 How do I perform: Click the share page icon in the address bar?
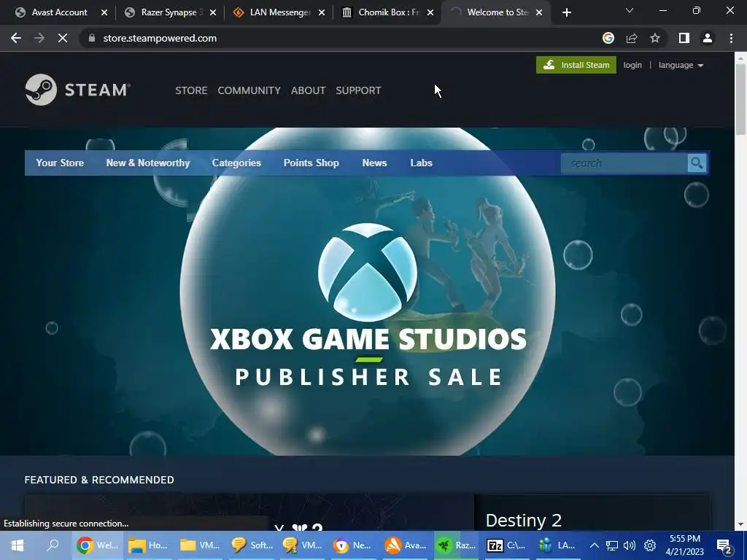click(x=632, y=38)
